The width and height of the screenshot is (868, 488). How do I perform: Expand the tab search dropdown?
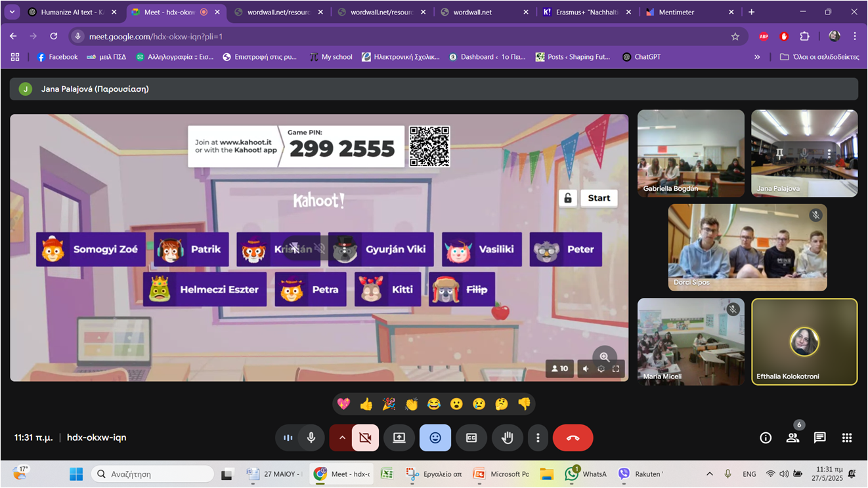(x=12, y=12)
